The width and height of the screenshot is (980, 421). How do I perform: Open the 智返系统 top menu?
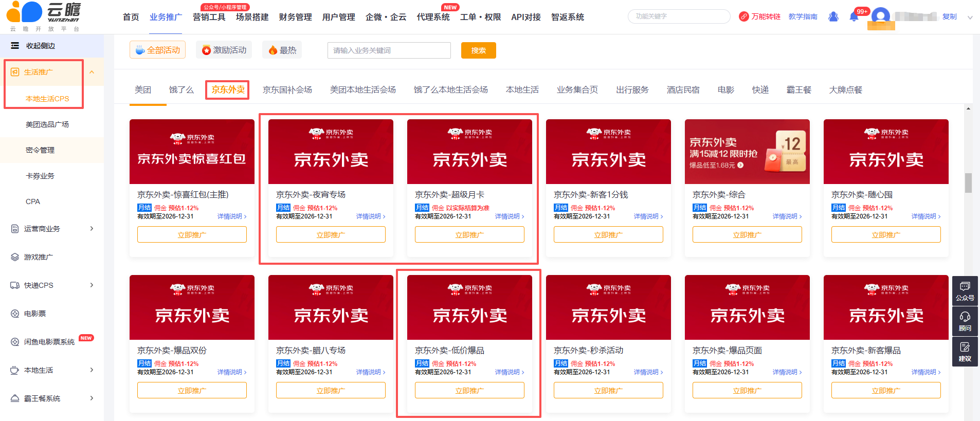568,17
